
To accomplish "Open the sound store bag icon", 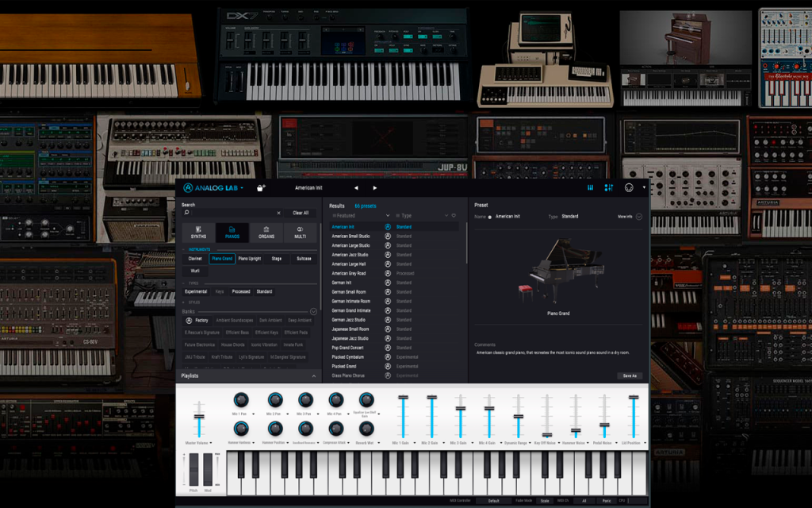I will click(261, 187).
